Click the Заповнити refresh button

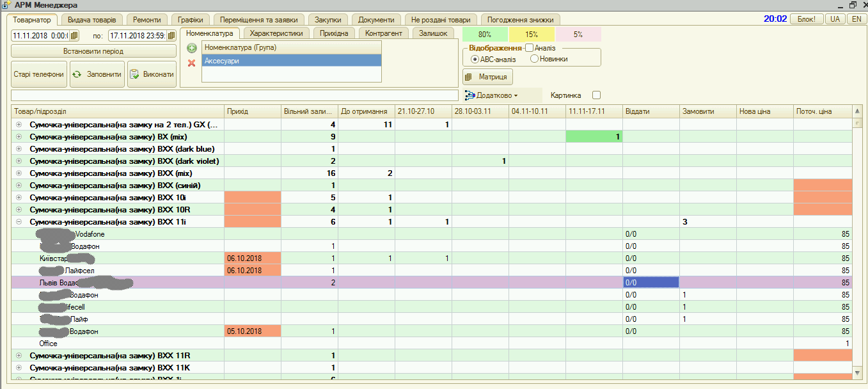point(97,74)
